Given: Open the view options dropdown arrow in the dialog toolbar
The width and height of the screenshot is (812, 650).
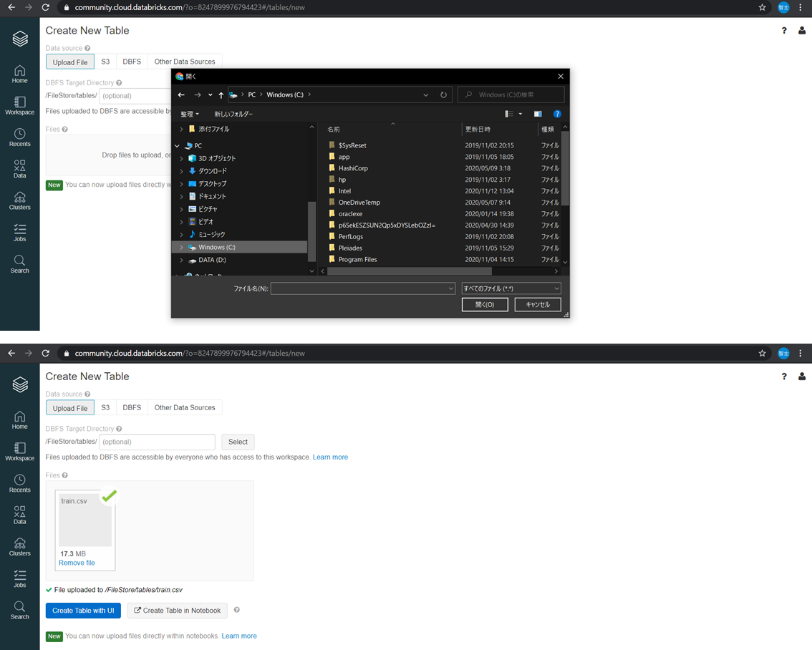Looking at the screenshot, I should (521, 114).
